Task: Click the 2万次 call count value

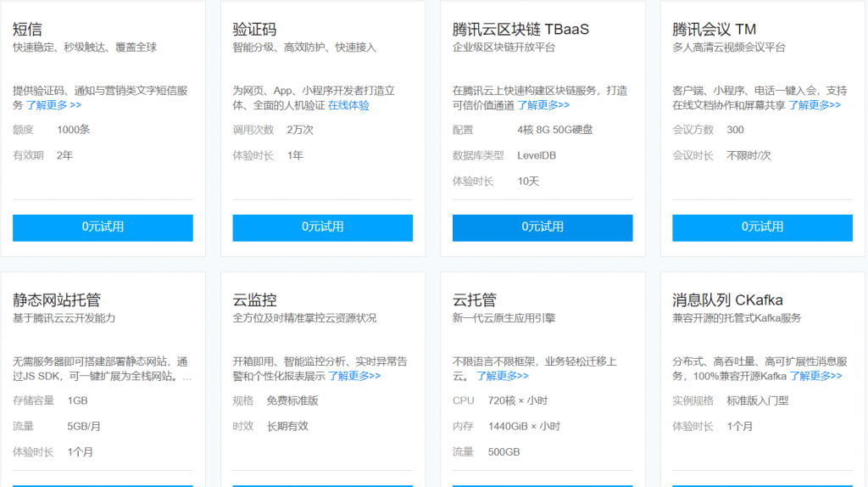Action: pyautogui.click(x=300, y=130)
